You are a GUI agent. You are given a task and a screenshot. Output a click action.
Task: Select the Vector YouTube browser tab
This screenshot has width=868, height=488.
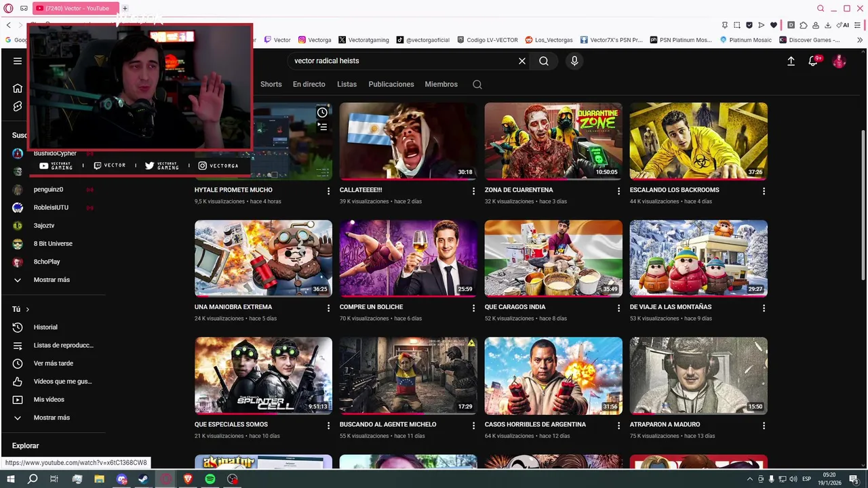click(76, 8)
